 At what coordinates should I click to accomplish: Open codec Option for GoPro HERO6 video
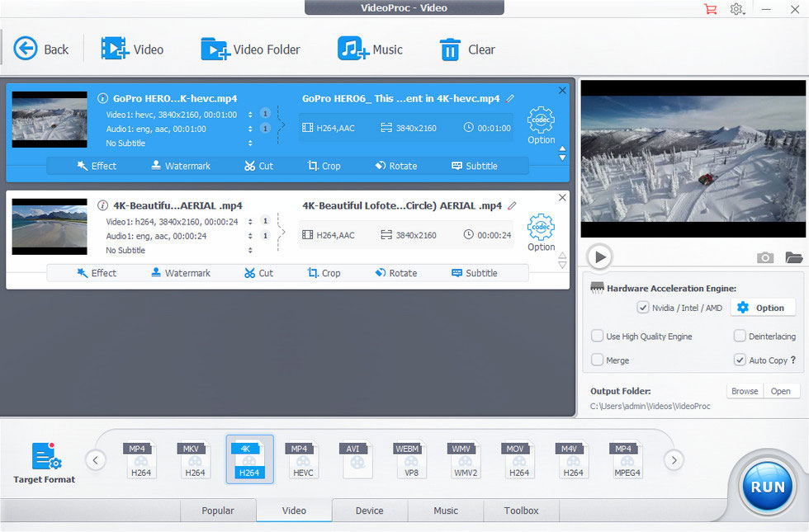pos(541,125)
